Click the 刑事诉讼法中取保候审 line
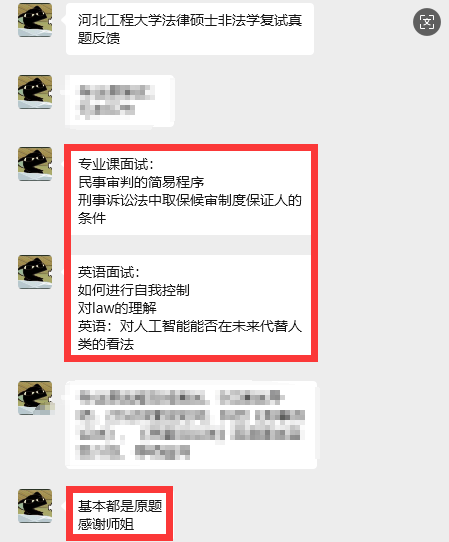This screenshot has height=542, width=449. (x=190, y=200)
